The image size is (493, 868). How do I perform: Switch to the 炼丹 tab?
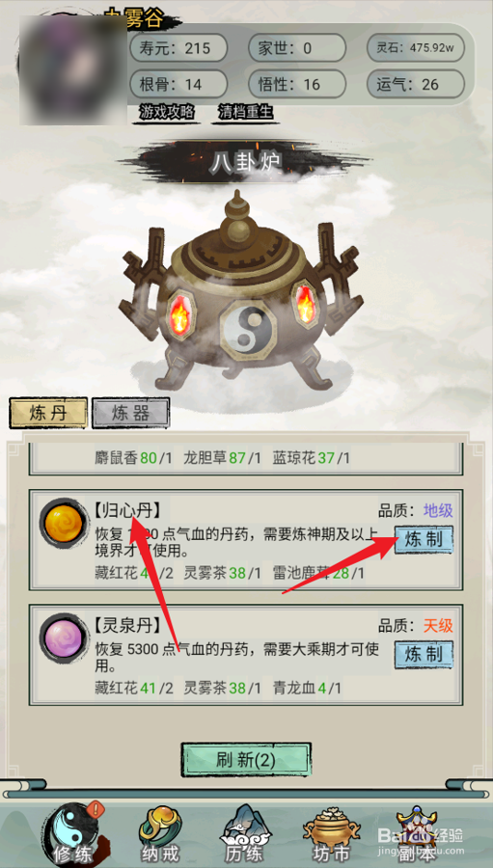click(48, 413)
